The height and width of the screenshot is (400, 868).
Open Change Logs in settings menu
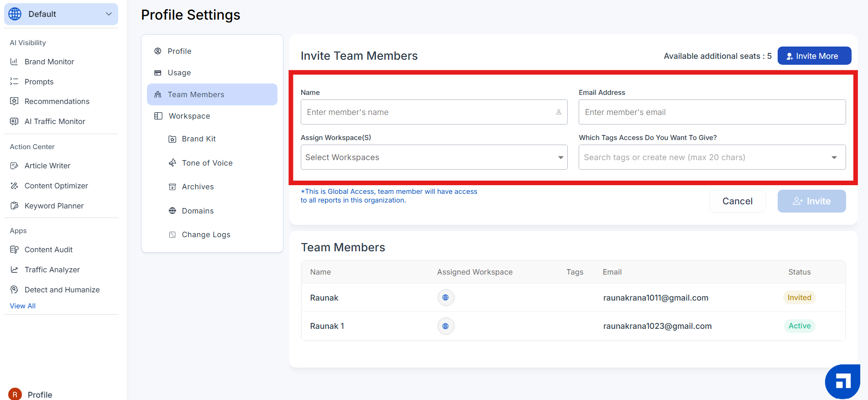(x=205, y=234)
